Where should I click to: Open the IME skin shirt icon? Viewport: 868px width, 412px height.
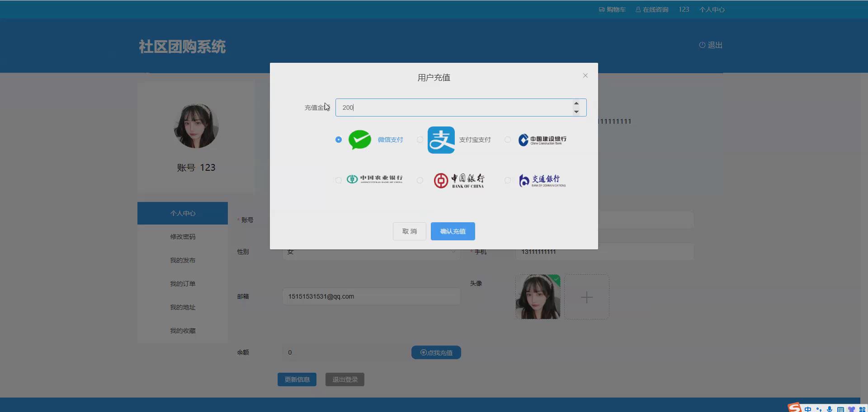[851, 409]
